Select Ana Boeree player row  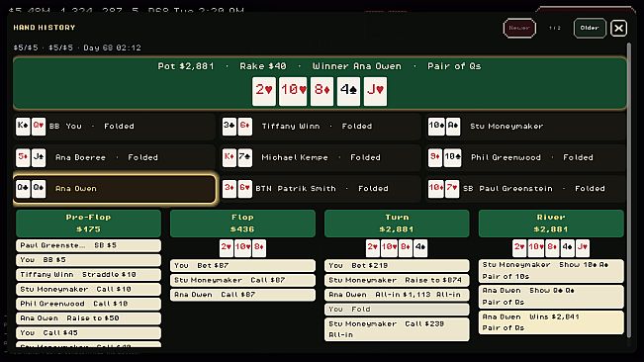click(114, 157)
